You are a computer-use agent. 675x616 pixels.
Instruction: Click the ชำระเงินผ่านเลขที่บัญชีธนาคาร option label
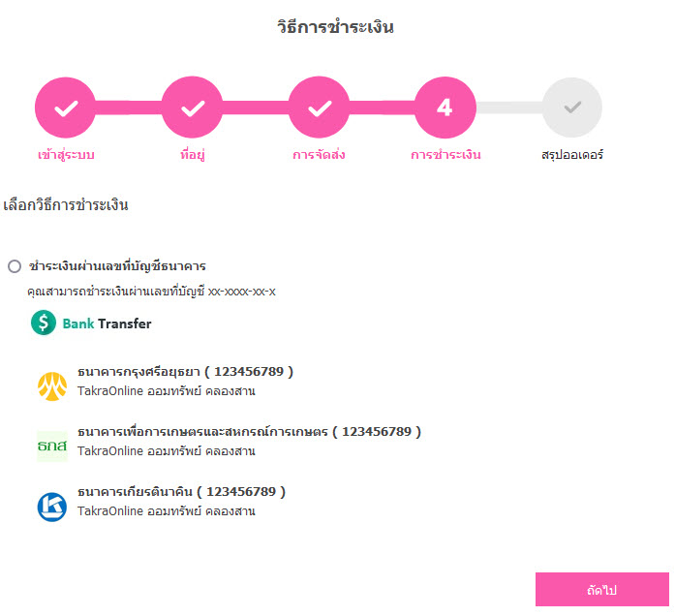[x=117, y=266]
